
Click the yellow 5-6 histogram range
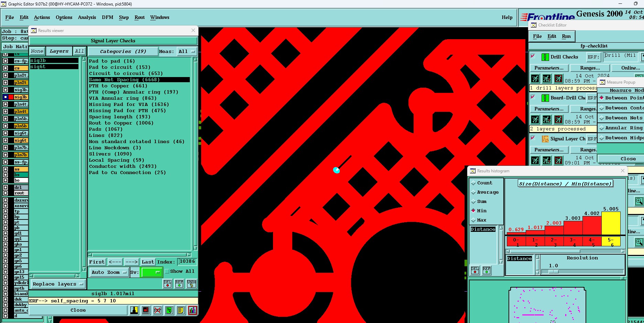click(x=611, y=242)
